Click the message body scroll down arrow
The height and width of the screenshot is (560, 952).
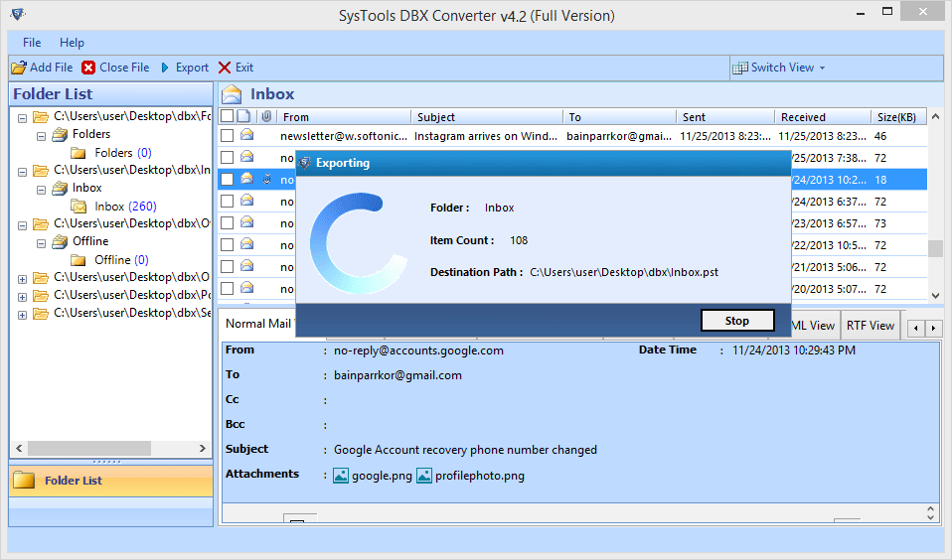coord(931,517)
